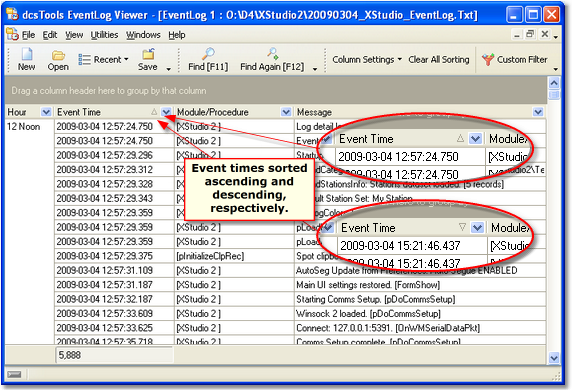Viewport: 572px width, 392px height.
Task: Select event time 12:57:31.109 cell
Action: (x=114, y=271)
